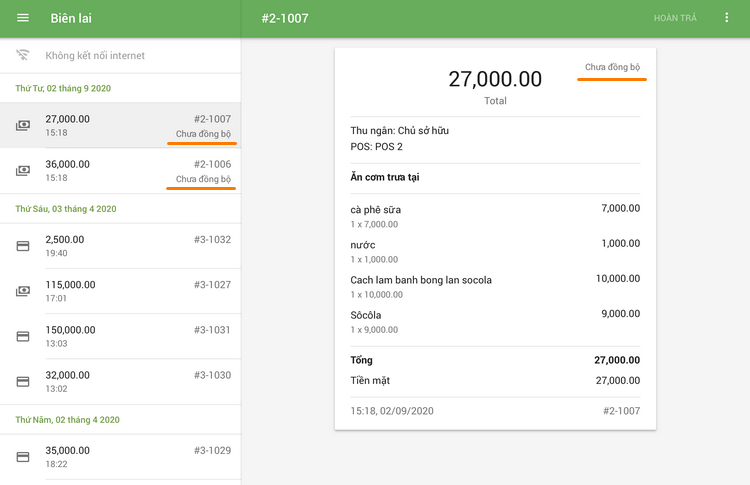Click card icon on receipt #3-1030
This screenshot has height=485, width=750.
[23, 381]
